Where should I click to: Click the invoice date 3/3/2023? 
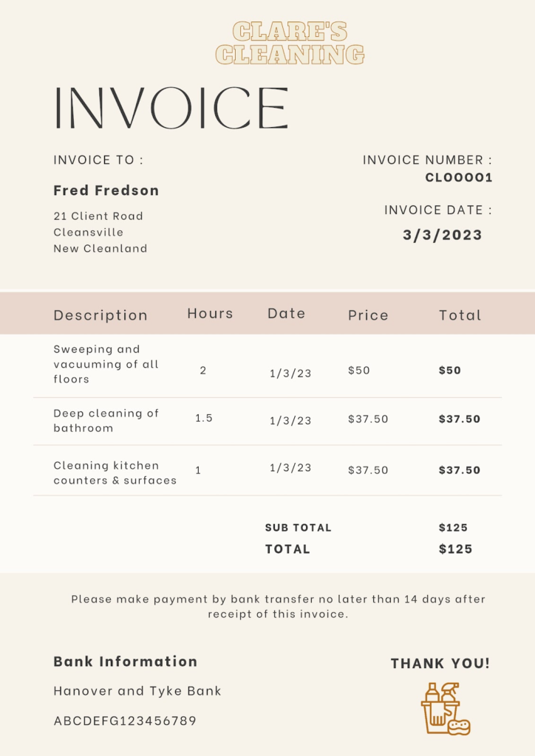[x=443, y=235]
